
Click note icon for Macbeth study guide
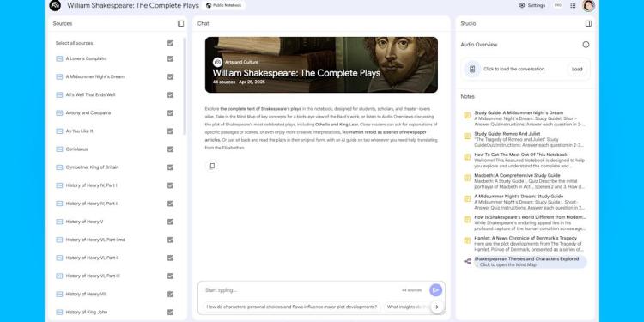point(467,178)
